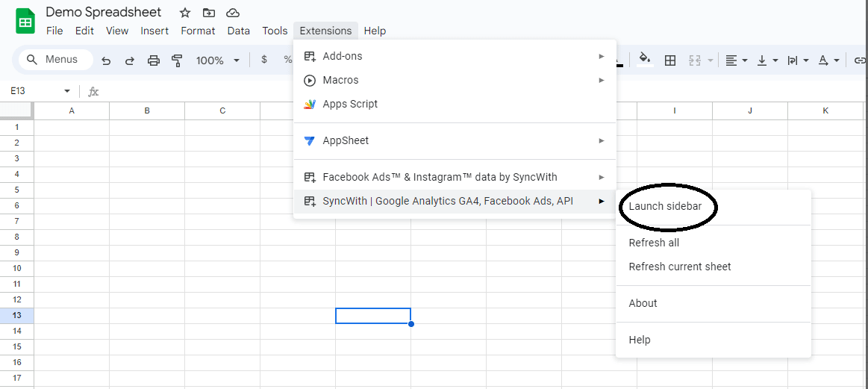This screenshot has height=389, width=868.
Task: Expand the Name box dropdown arrow
Action: 67,91
